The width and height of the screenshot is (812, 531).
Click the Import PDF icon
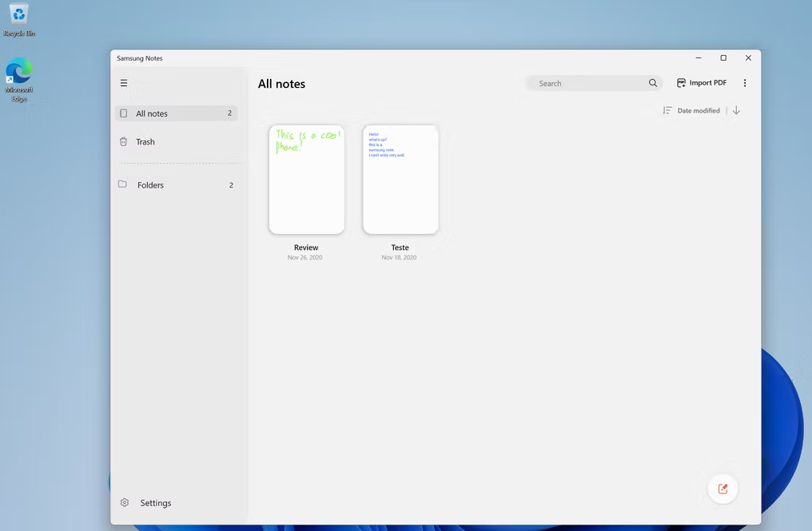click(681, 83)
